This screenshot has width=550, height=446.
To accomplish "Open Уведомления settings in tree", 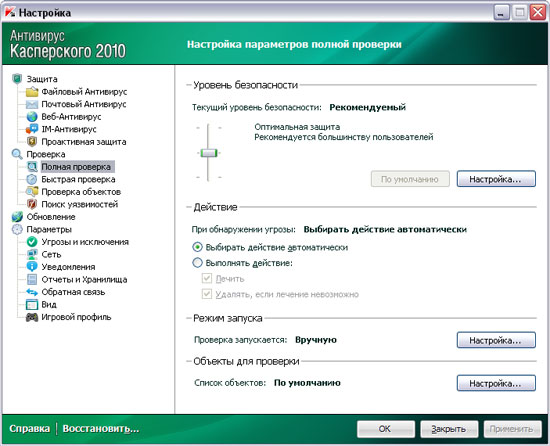I will [x=68, y=267].
